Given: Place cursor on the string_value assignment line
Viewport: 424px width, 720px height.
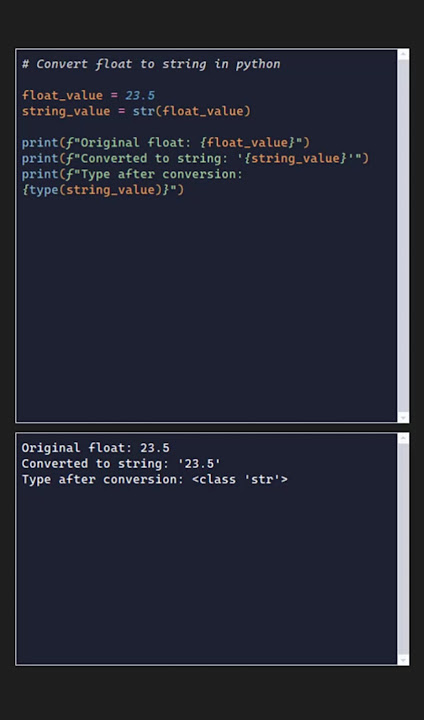Looking at the screenshot, I should tap(136, 111).
